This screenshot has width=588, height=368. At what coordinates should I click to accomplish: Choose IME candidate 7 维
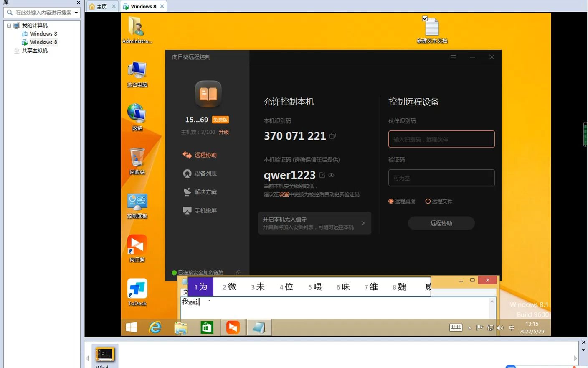[371, 287]
